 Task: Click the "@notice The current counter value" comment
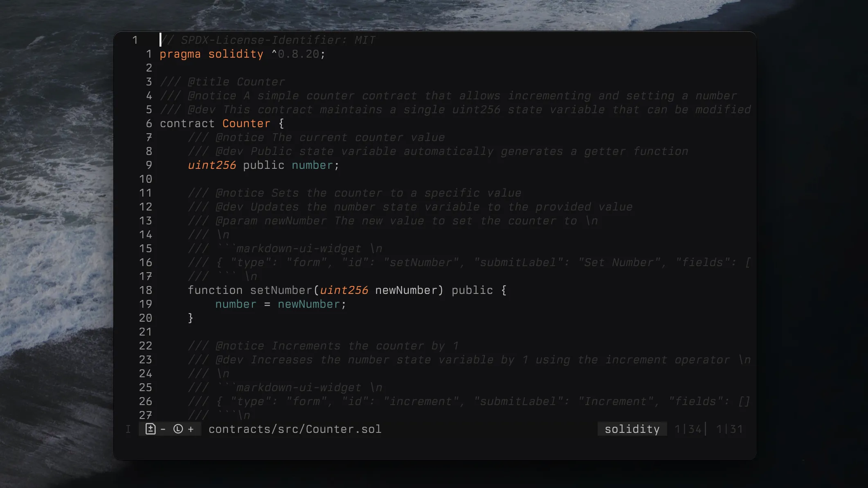[316, 137]
